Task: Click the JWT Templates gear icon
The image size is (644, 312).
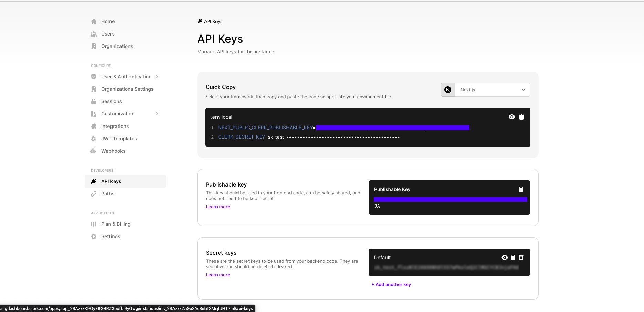Action: pyautogui.click(x=94, y=139)
